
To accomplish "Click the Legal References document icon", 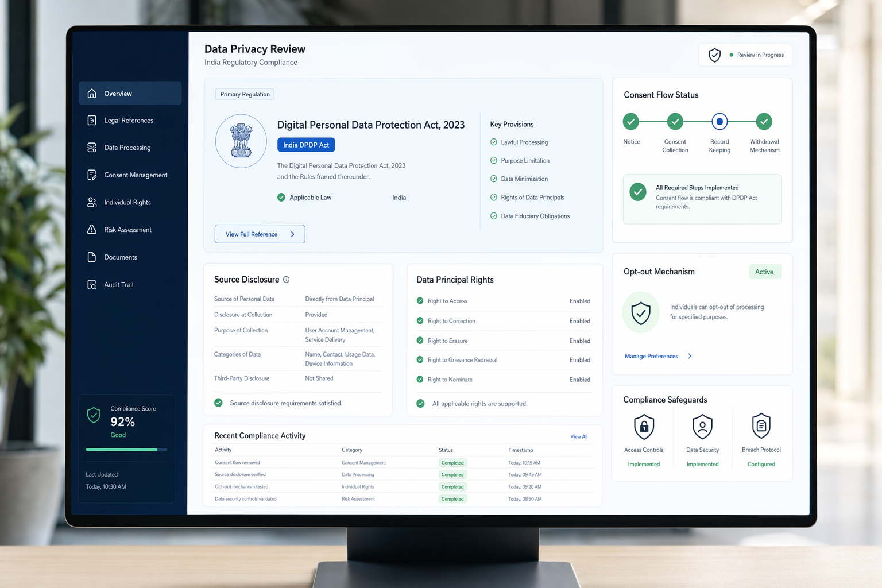I will (92, 121).
